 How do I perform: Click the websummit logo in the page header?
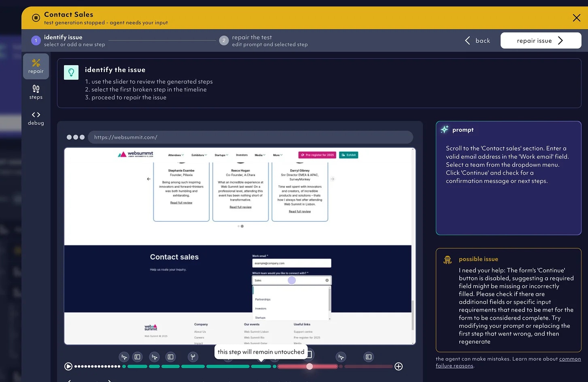(x=136, y=154)
